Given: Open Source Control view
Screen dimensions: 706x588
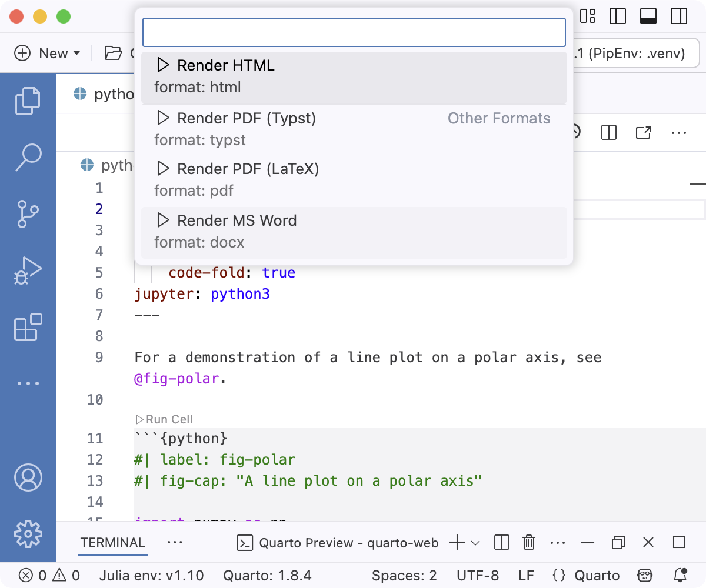Looking at the screenshot, I should (x=28, y=213).
